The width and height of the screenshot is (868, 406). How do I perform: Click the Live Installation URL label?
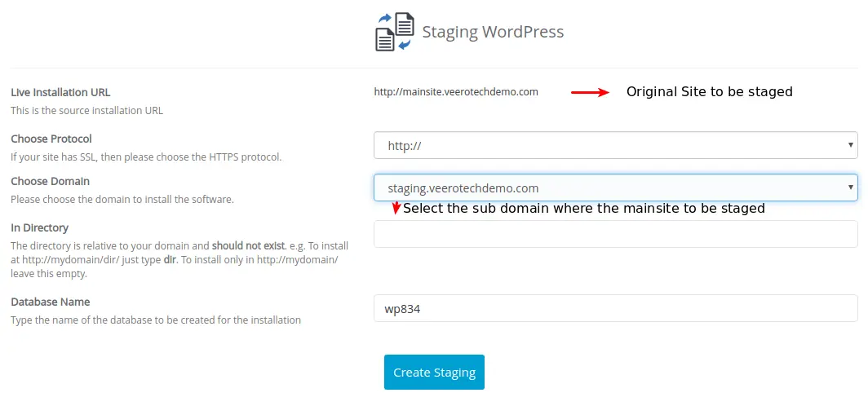pos(60,92)
